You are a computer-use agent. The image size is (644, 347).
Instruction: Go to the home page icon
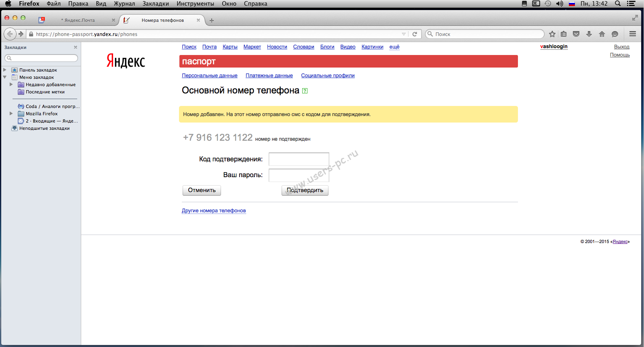[x=602, y=34]
